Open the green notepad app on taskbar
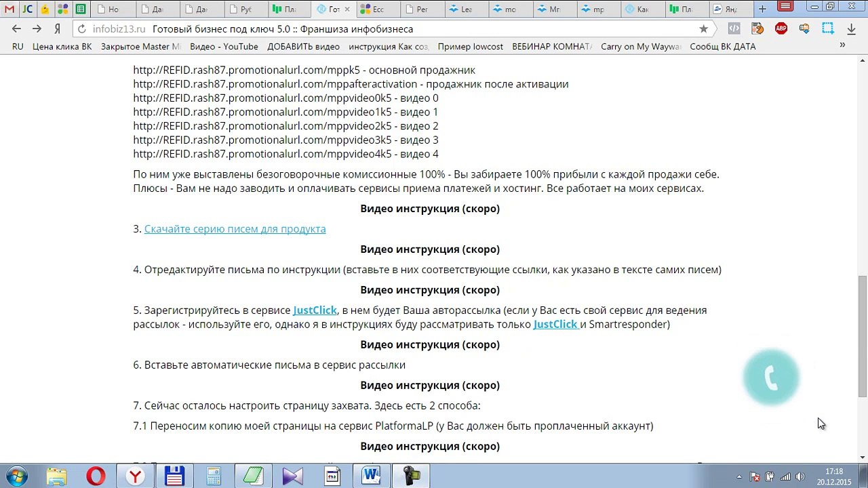 253,476
